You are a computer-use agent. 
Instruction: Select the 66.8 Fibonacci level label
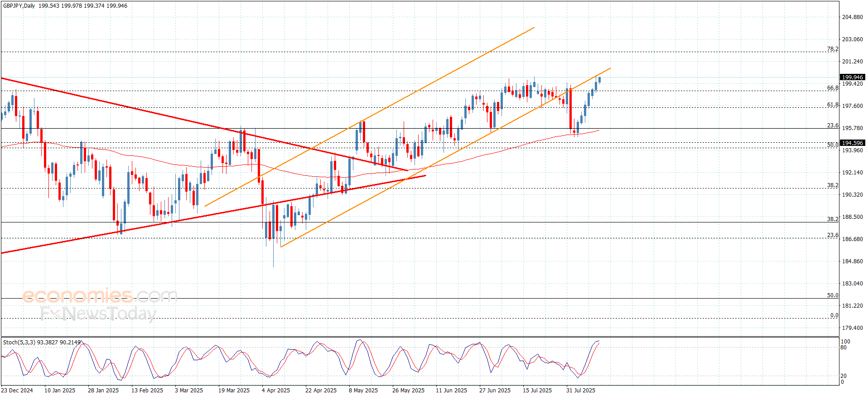[x=833, y=88]
